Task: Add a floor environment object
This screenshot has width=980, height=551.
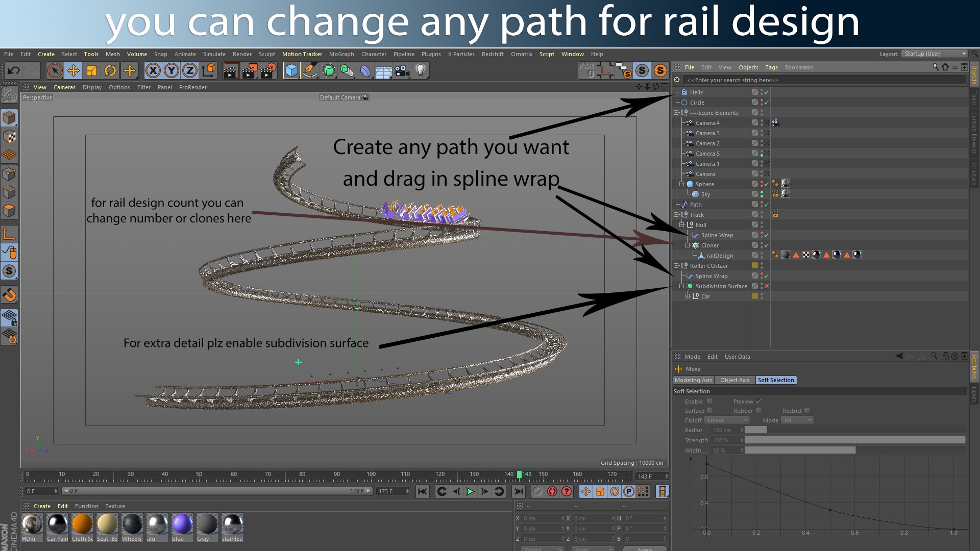Action: [x=384, y=70]
